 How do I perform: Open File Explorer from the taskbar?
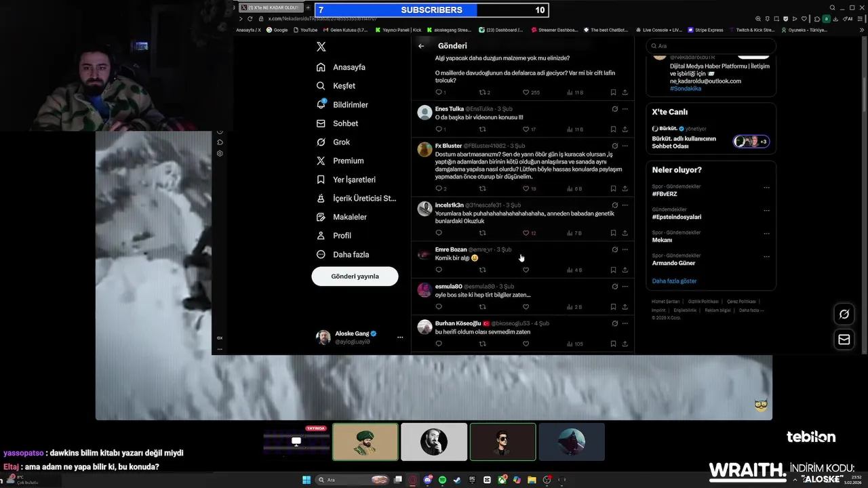(x=532, y=480)
